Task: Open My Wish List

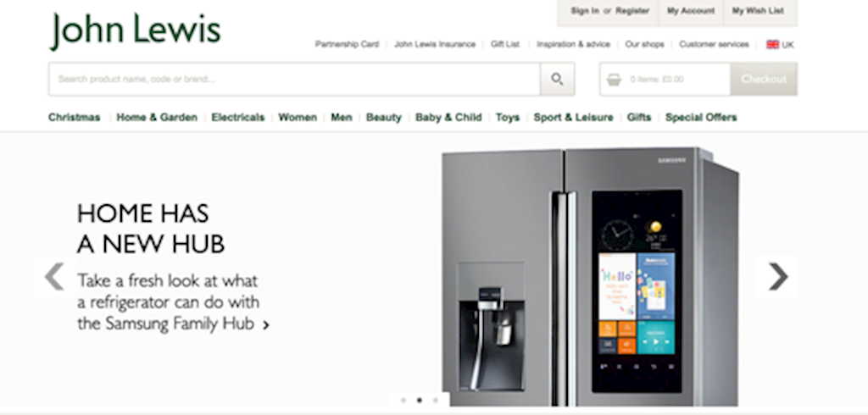Action: pyautogui.click(x=758, y=11)
